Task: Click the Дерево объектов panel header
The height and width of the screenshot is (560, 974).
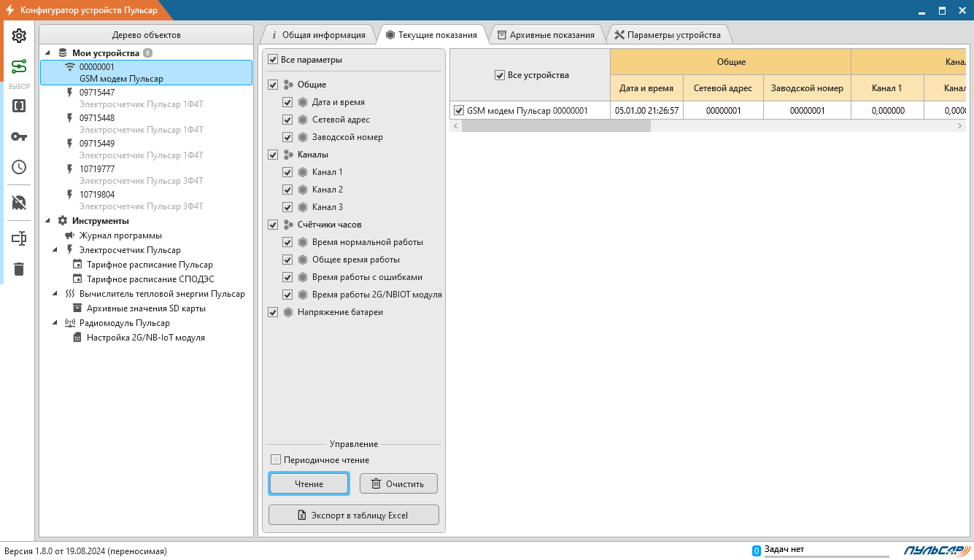Action: (x=146, y=35)
